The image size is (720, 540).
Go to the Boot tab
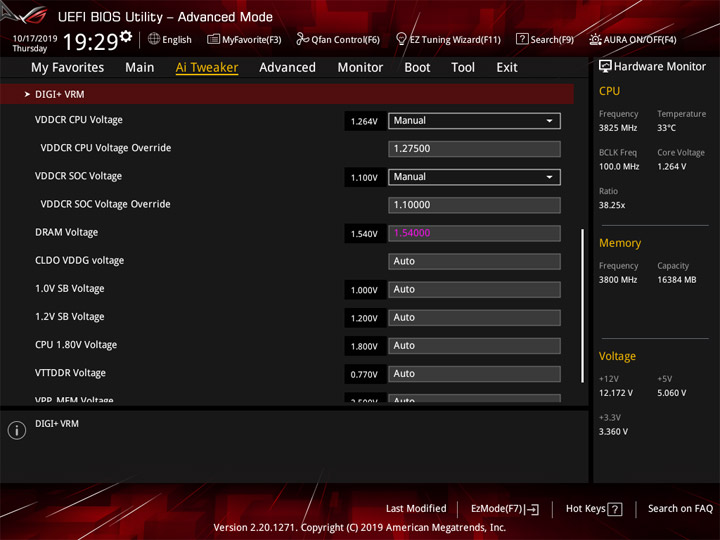(x=417, y=68)
